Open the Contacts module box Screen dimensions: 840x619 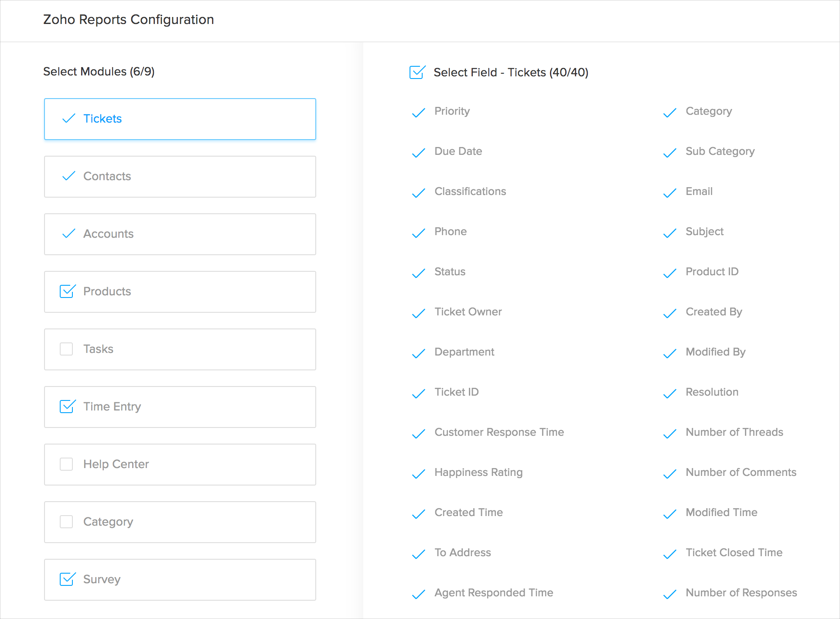click(180, 177)
